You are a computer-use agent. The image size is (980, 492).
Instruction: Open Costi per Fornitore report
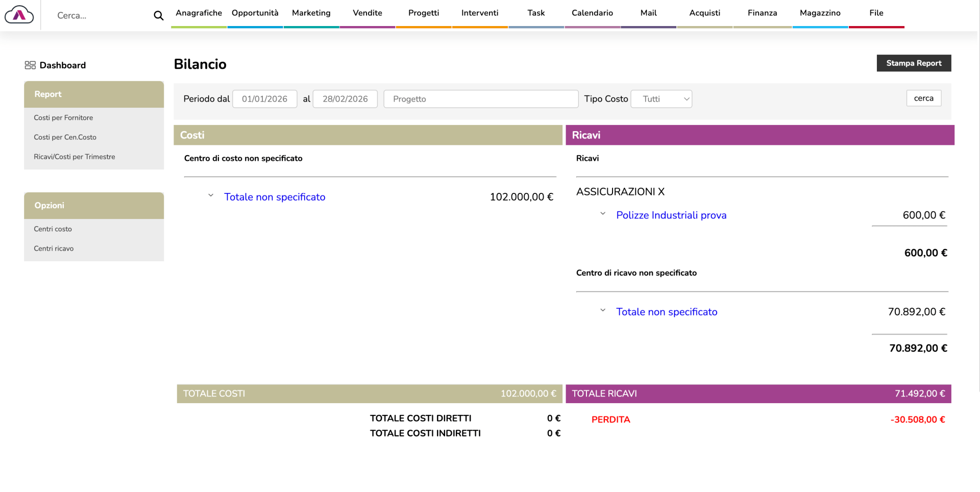pyautogui.click(x=63, y=118)
